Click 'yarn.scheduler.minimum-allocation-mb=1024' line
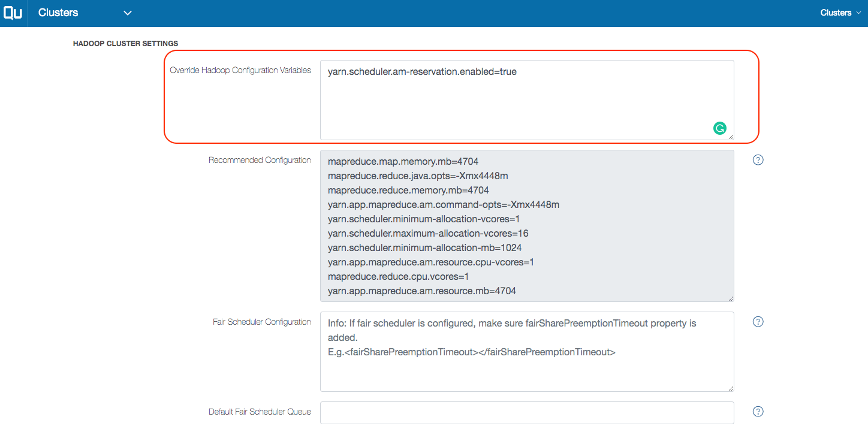The height and width of the screenshot is (432, 868). pos(426,247)
